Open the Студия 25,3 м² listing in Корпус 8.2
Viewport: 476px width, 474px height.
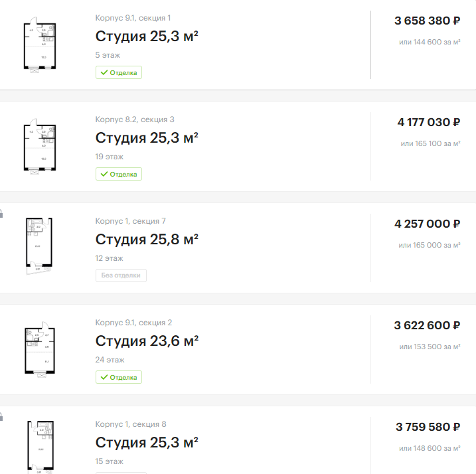(x=147, y=138)
